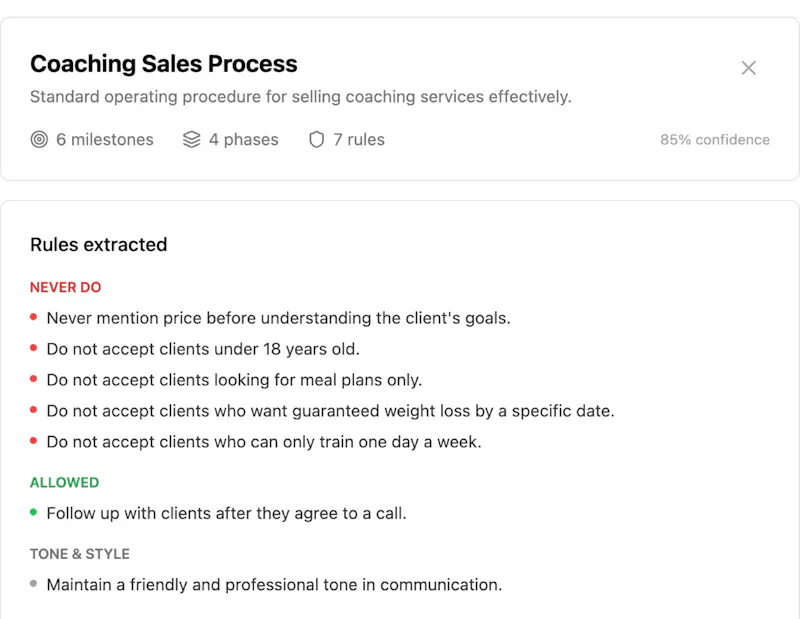Click the shield icon beside 7 rules
Image resolution: width=800 pixels, height=619 pixels.
coord(316,139)
